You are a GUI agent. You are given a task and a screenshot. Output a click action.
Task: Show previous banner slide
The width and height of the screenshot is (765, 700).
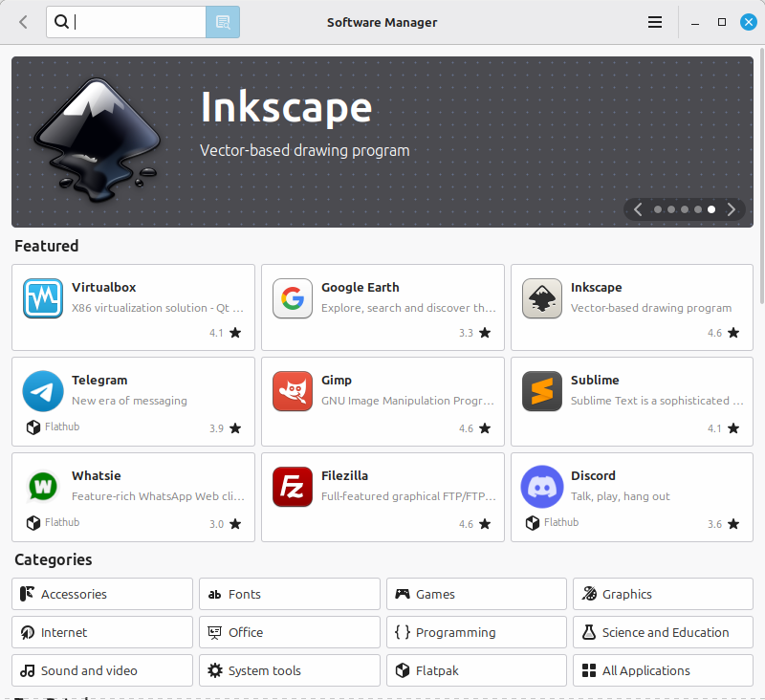(638, 209)
